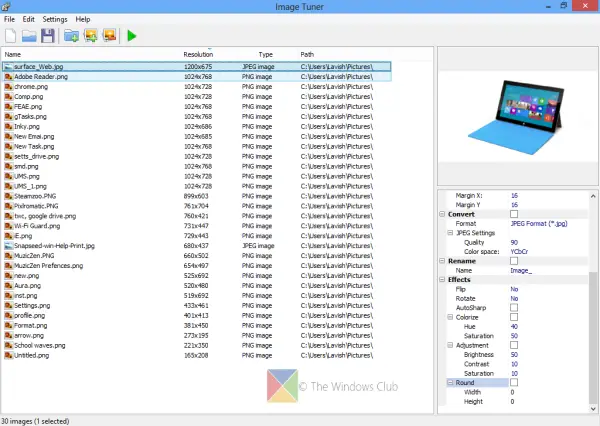Select the twc, google drive.png row
This screenshot has height=426, width=600.
pyautogui.click(x=197, y=216)
